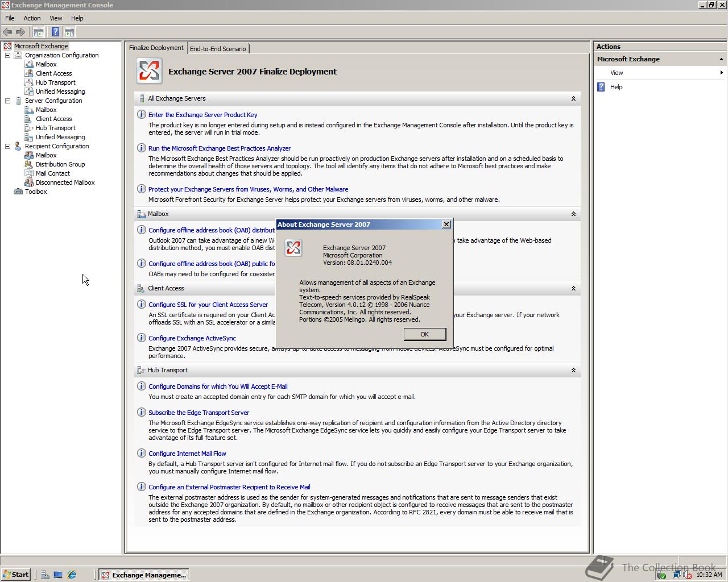Toggle the Show/Hide Console Tree toolbar icon
Viewport: 728px width, 582px height.
38,32
